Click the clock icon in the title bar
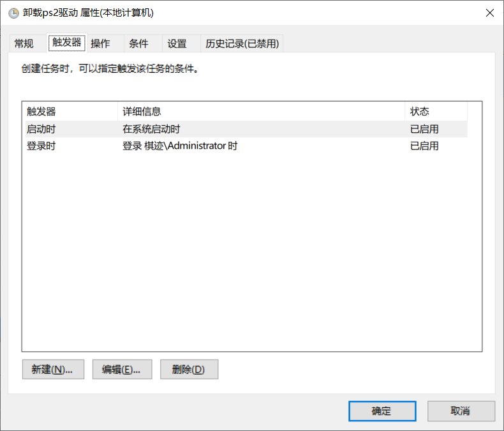This screenshot has height=431, width=504. [x=13, y=13]
